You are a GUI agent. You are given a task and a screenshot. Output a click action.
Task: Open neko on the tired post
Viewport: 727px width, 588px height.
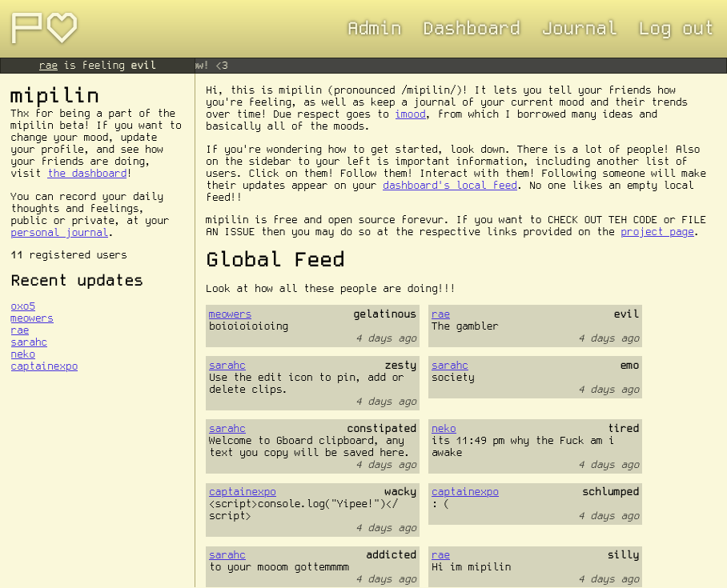pos(444,429)
